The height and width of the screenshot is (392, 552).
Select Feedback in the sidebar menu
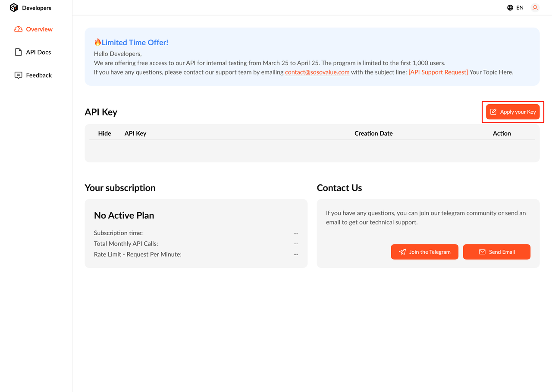point(39,75)
